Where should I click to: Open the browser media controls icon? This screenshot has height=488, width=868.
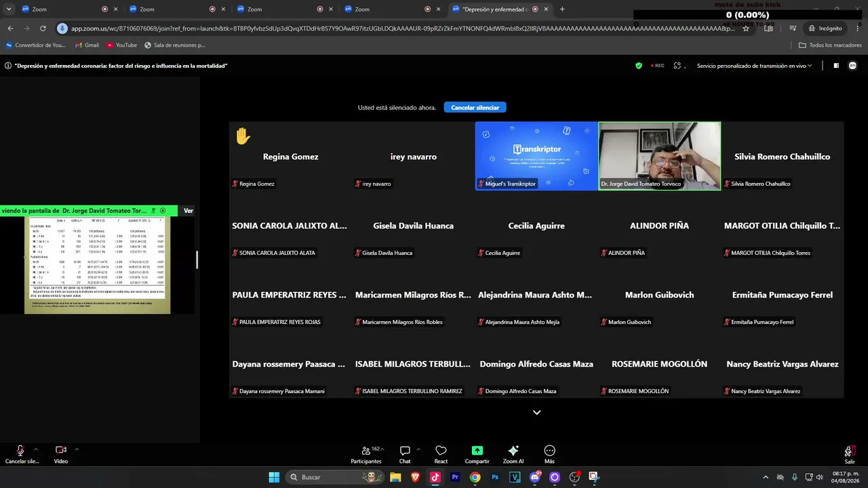click(x=793, y=28)
